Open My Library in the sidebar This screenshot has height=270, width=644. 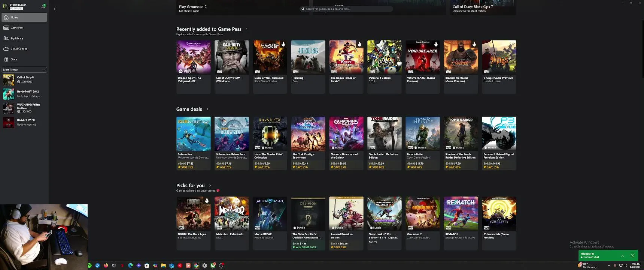tap(24, 38)
